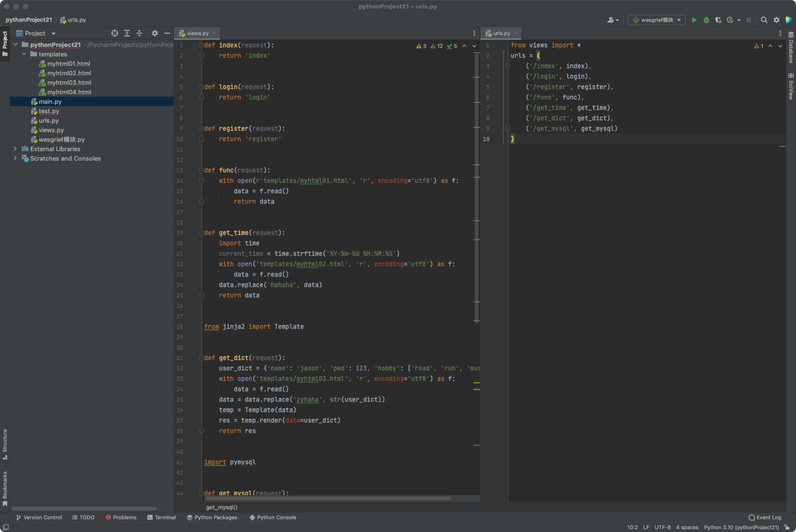This screenshot has height=532, width=796.
Task: Start the debugger with the bug icon
Action: point(706,20)
